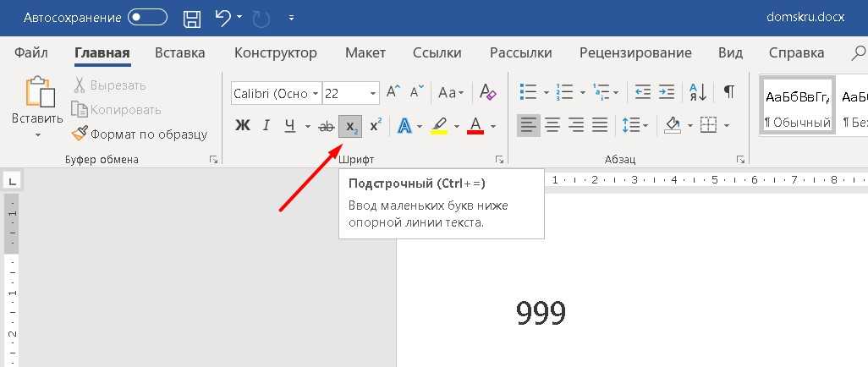Go to the Макет tab

[365, 53]
